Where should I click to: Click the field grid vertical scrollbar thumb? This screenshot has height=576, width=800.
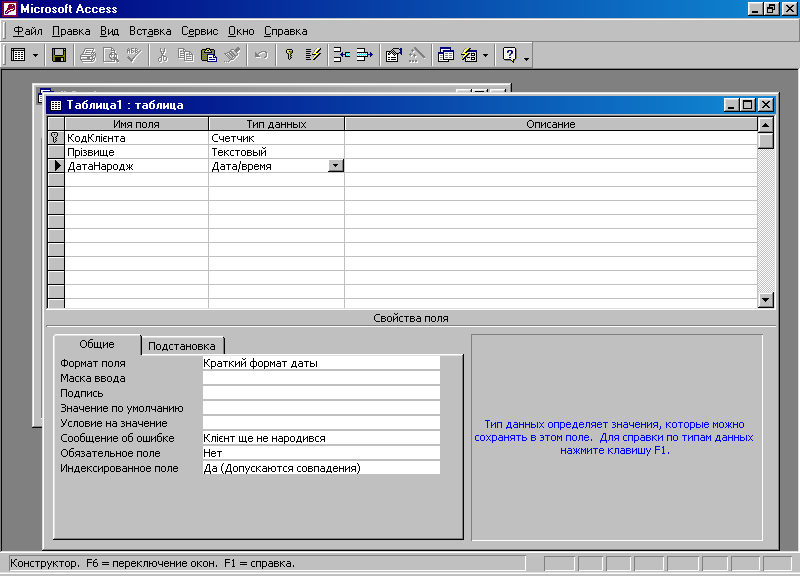[766, 140]
